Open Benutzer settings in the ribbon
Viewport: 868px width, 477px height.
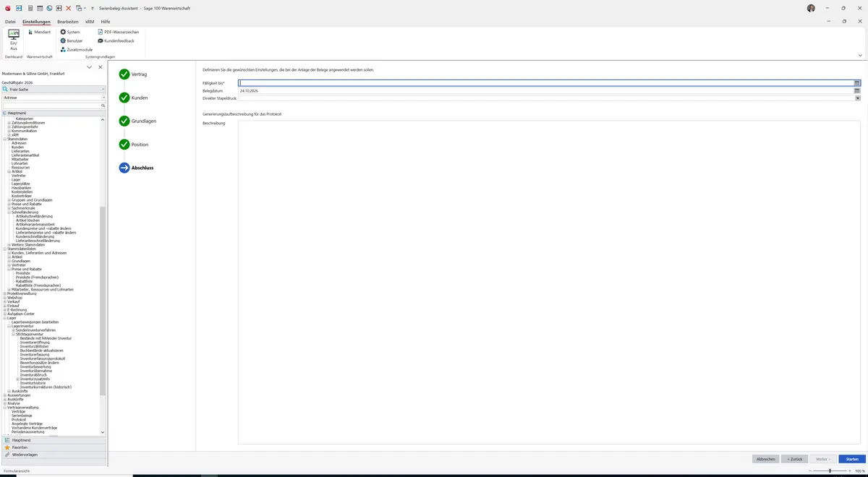(72, 40)
